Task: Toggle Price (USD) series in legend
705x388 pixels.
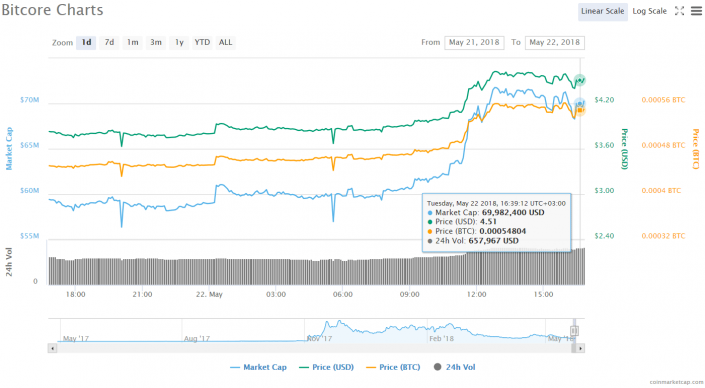Action: coord(326,367)
